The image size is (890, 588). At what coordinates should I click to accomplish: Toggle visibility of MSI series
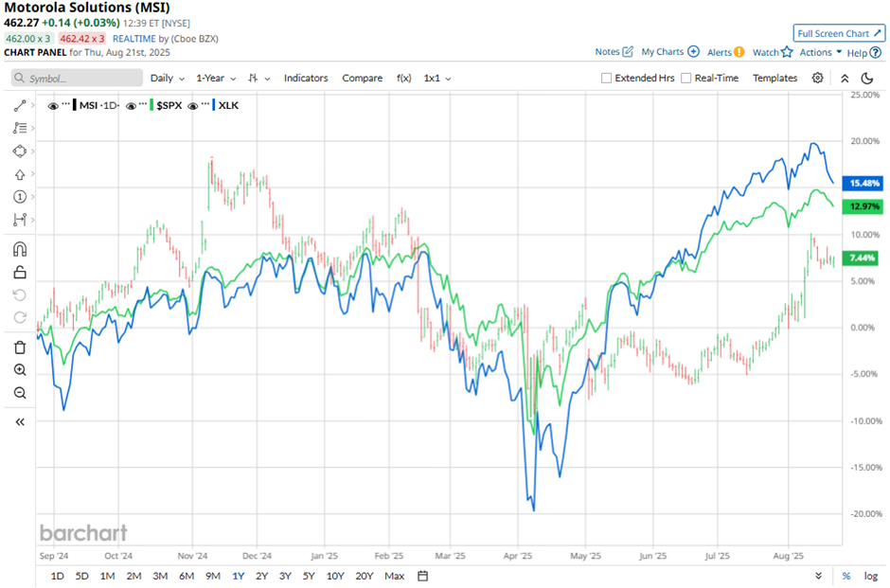coord(53,106)
